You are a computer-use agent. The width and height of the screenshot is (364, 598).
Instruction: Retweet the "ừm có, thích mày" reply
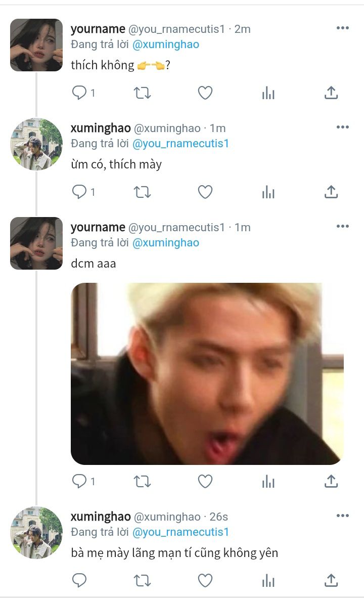pos(142,192)
